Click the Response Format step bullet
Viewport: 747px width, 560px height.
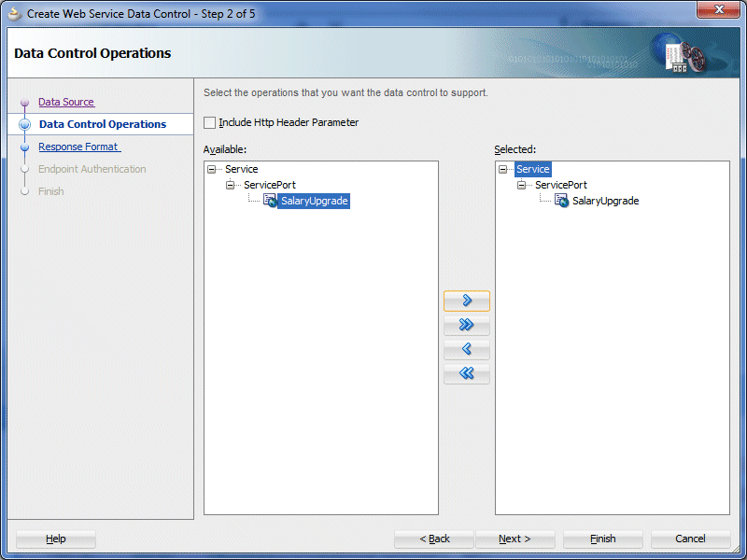point(25,147)
